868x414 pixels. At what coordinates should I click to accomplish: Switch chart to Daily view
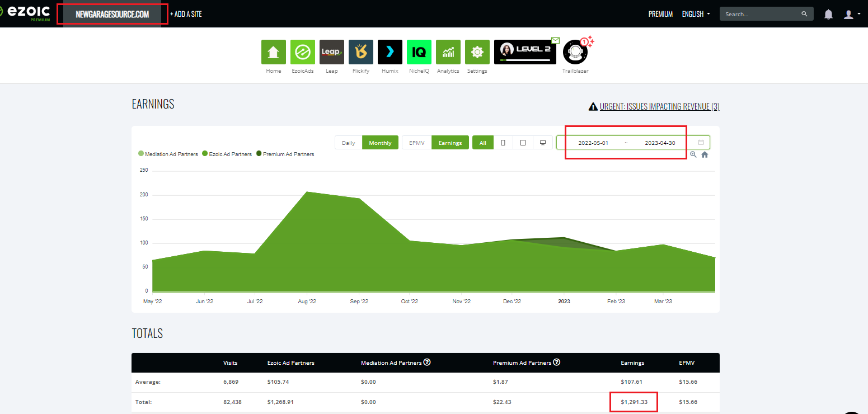(348, 143)
